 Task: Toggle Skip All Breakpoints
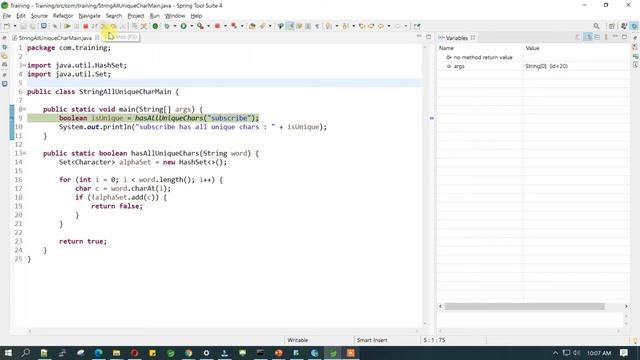point(55,26)
